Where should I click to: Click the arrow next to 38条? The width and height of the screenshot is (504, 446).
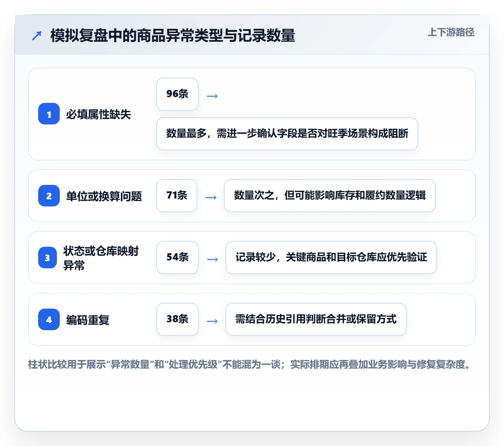212,321
